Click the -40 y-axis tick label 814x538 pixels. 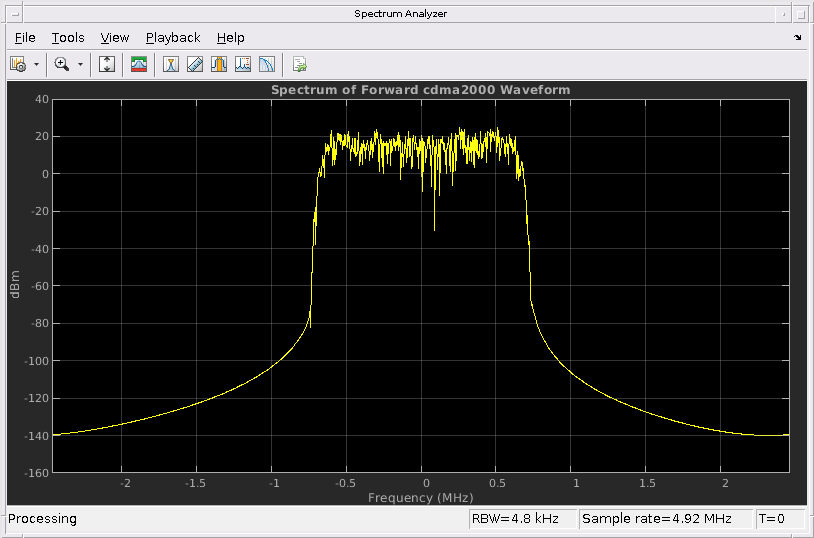click(x=38, y=249)
